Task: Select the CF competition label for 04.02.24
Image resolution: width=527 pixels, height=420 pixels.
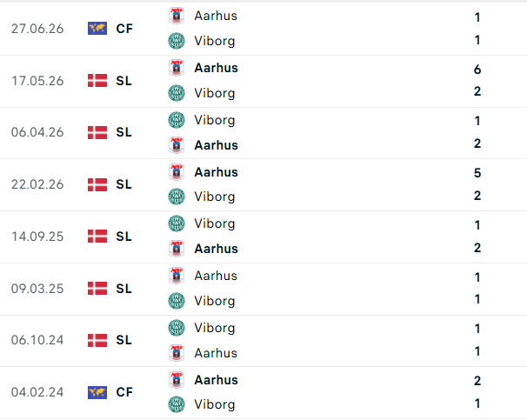Action: (x=124, y=392)
